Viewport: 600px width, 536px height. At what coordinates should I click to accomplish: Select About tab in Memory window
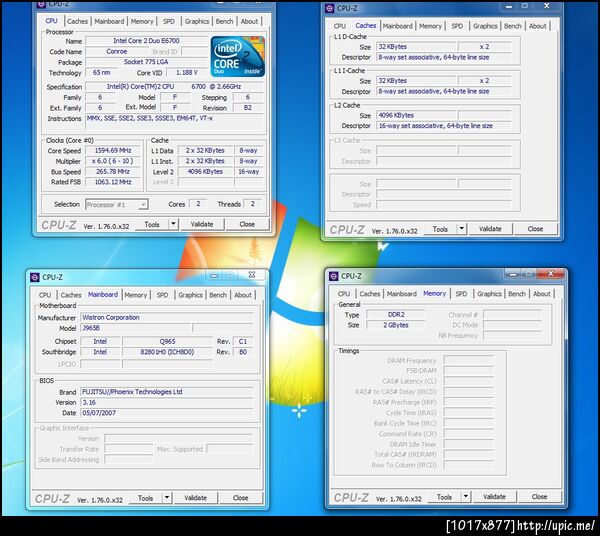tap(541, 294)
